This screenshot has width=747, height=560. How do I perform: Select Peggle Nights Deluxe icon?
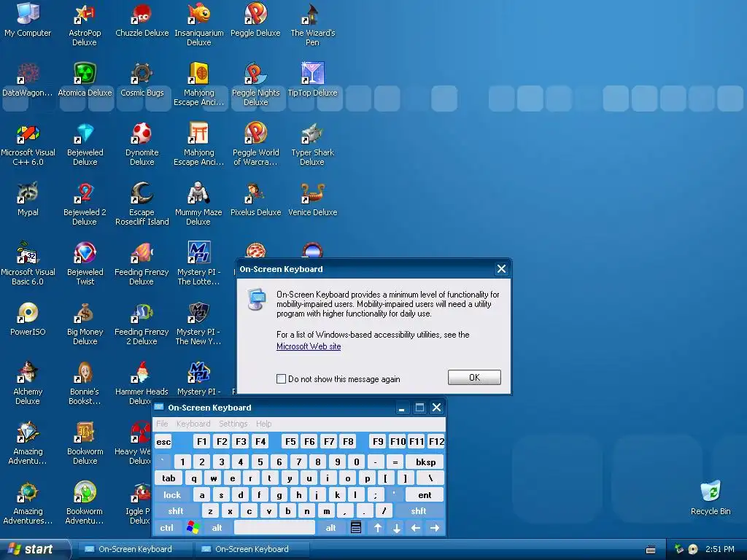(256, 85)
